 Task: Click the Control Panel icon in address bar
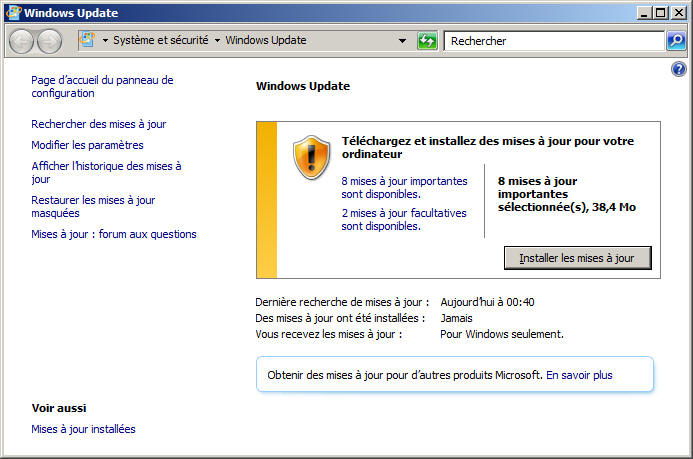[x=88, y=40]
